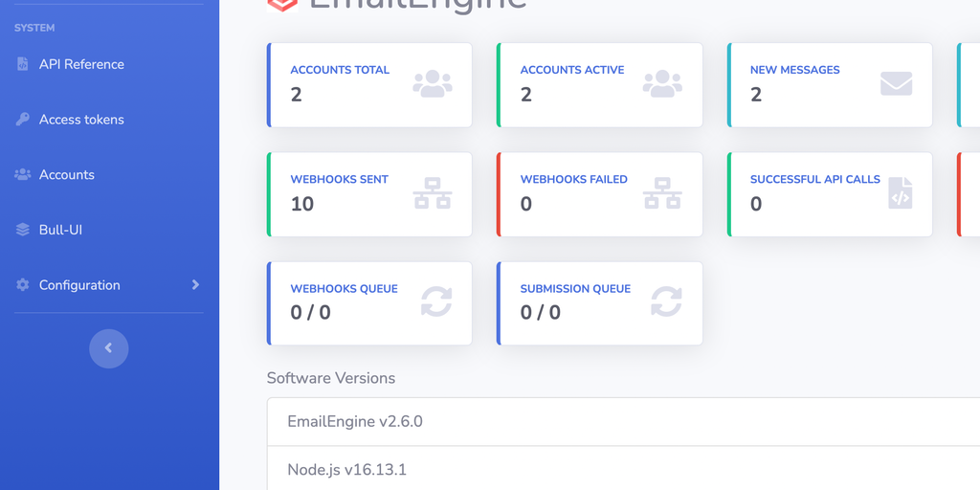Click the Webhooks Sent label

pos(340,179)
